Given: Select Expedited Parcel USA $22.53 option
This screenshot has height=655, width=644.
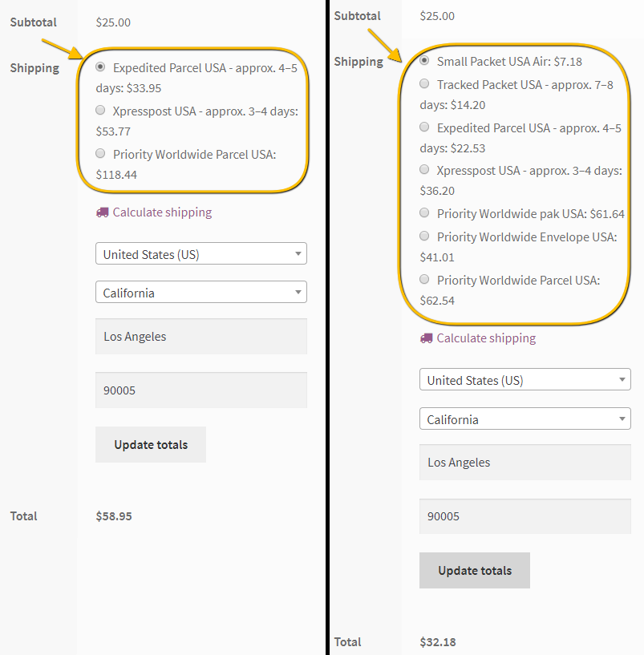Looking at the screenshot, I should [x=424, y=127].
